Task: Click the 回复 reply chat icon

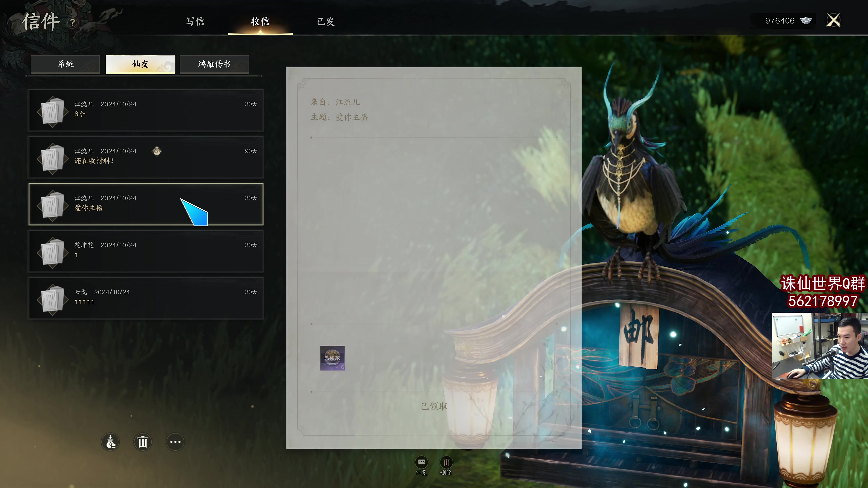Action: click(422, 462)
